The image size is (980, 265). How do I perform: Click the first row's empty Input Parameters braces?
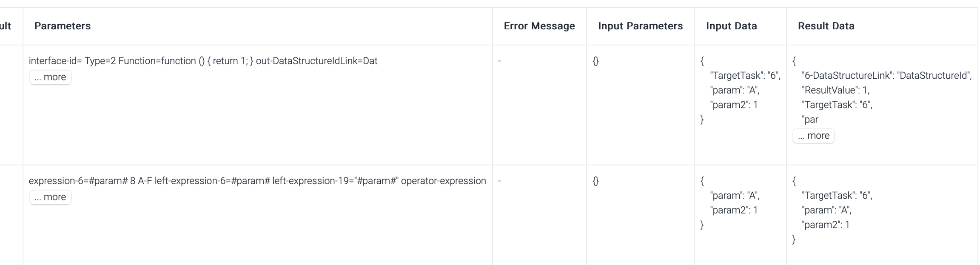tap(595, 61)
